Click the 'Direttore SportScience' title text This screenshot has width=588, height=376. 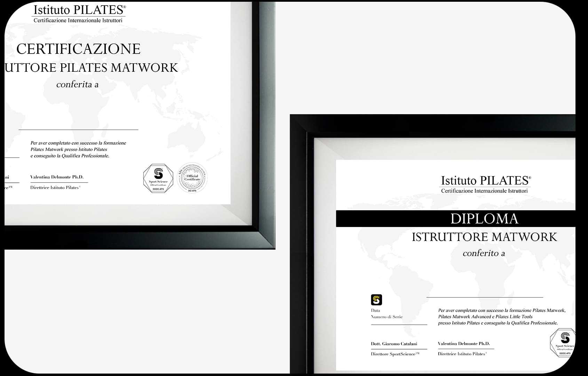[x=395, y=354]
